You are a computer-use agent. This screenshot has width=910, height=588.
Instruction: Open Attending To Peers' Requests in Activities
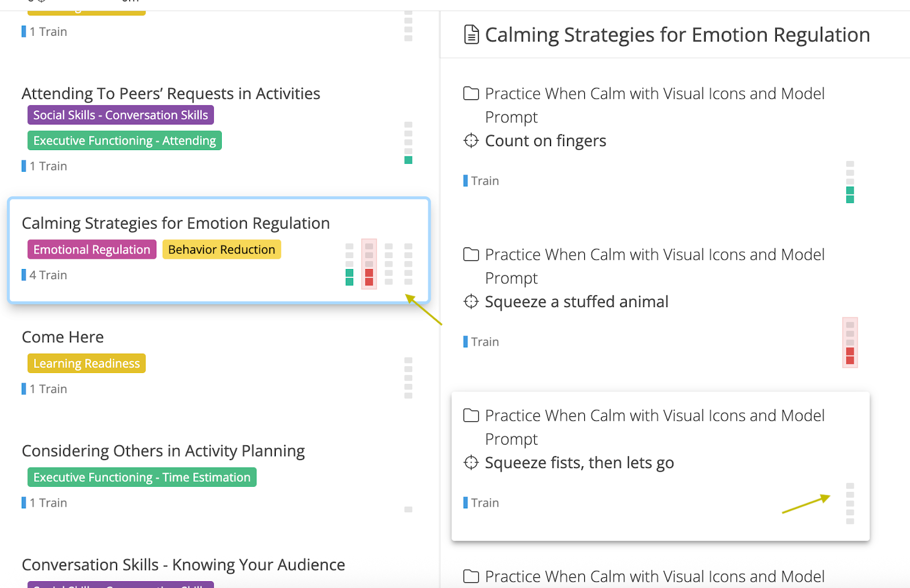tap(171, 94)
